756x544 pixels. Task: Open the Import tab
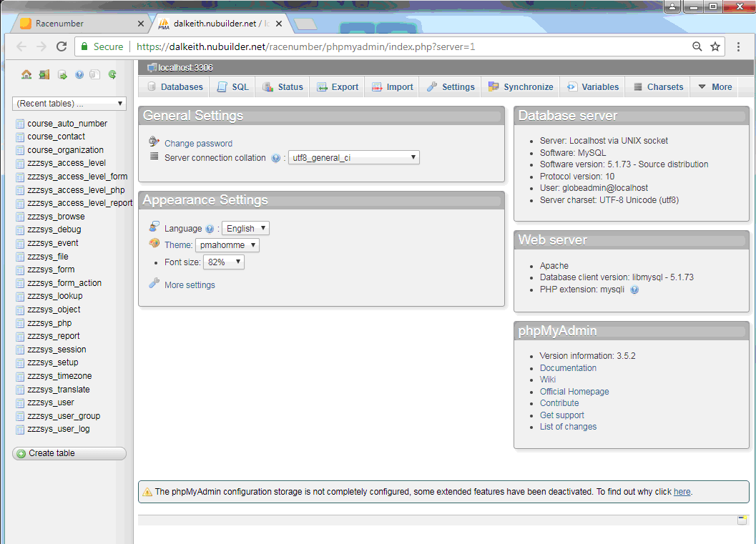(393, 87)
